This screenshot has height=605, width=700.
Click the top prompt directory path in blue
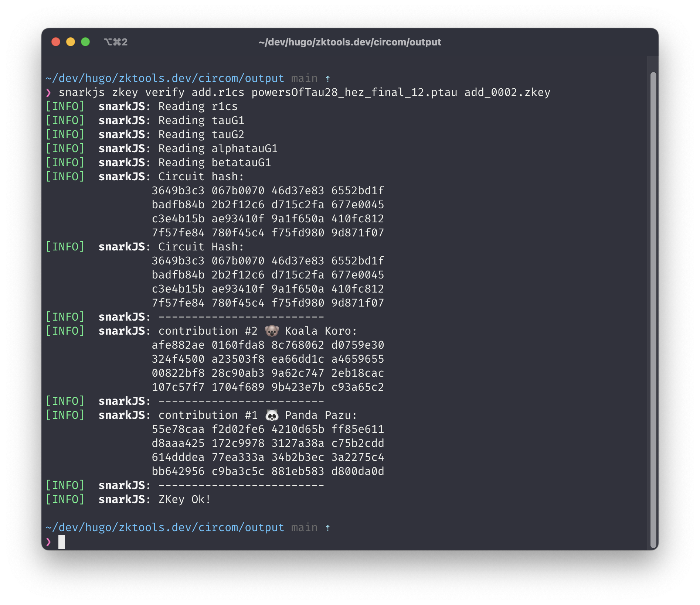click(165, 78)
